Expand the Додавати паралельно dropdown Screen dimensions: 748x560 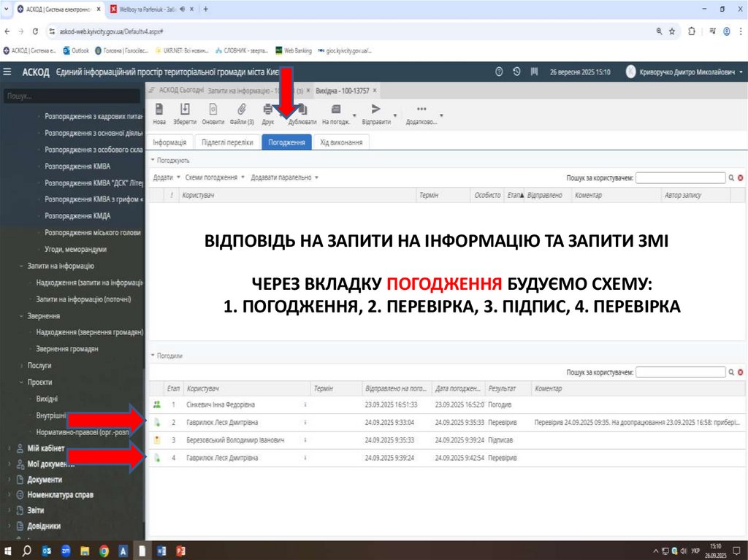283,177
